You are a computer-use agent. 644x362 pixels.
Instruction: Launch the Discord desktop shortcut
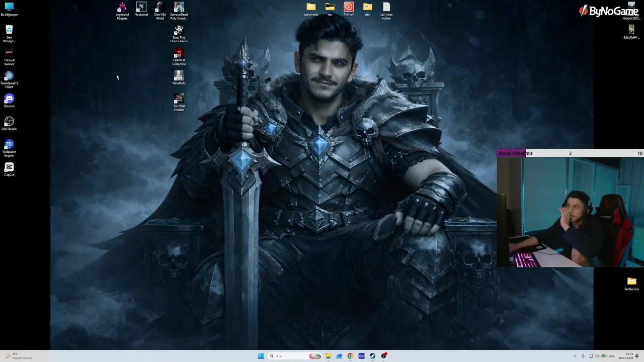tap(9, 101)
